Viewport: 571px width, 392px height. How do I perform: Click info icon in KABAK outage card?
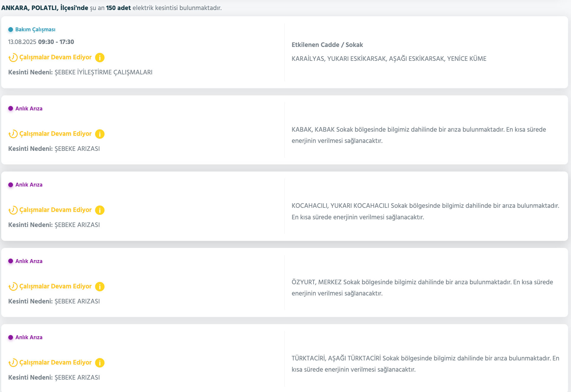[x=100, y=134]
